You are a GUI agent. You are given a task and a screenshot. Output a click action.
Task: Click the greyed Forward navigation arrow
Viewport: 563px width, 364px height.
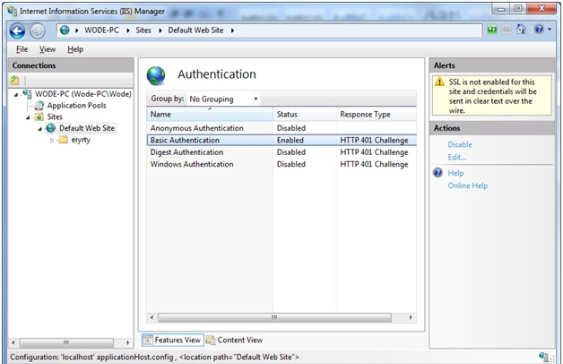tap(37, 31)
